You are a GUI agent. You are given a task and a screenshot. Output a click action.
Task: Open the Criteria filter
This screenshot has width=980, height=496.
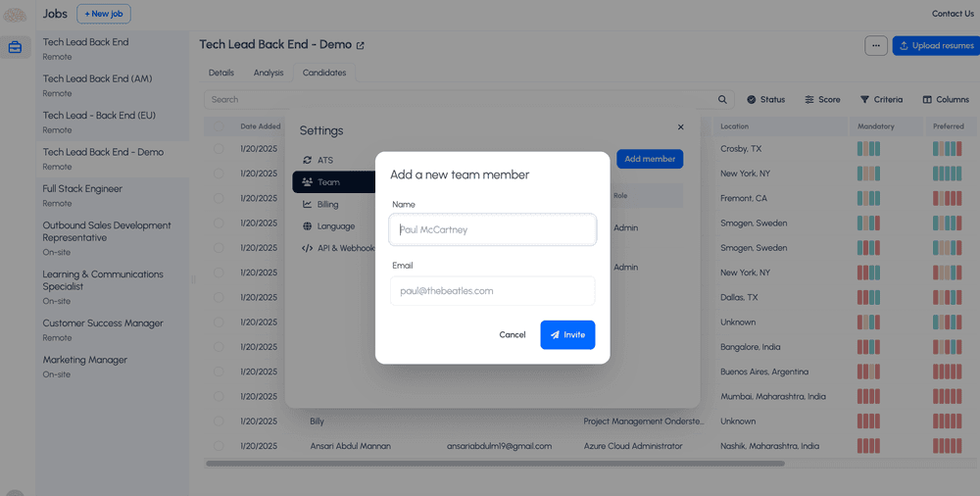pos(881,99)
